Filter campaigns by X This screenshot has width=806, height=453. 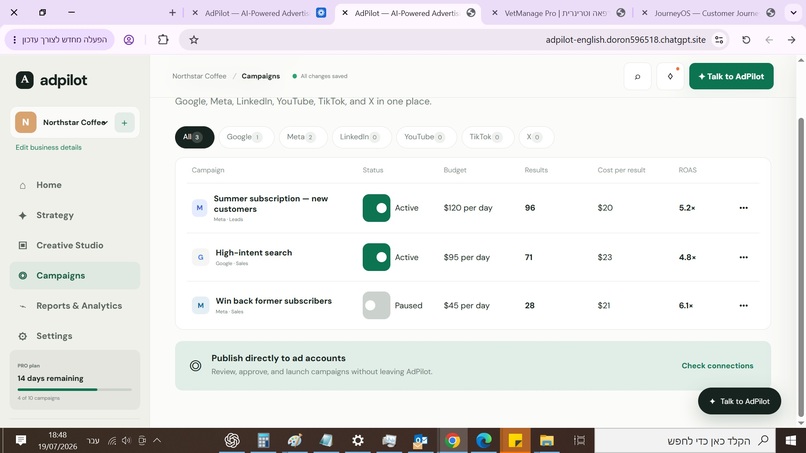536,137
